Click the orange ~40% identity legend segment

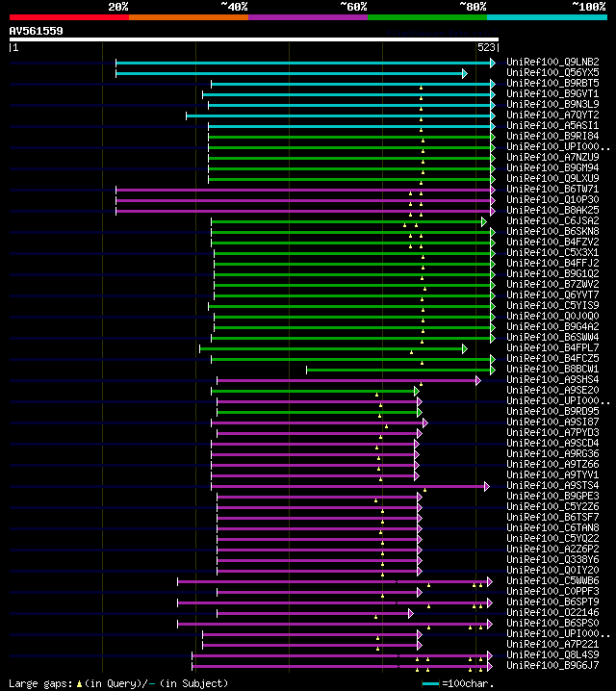click(x=189, y=17)
